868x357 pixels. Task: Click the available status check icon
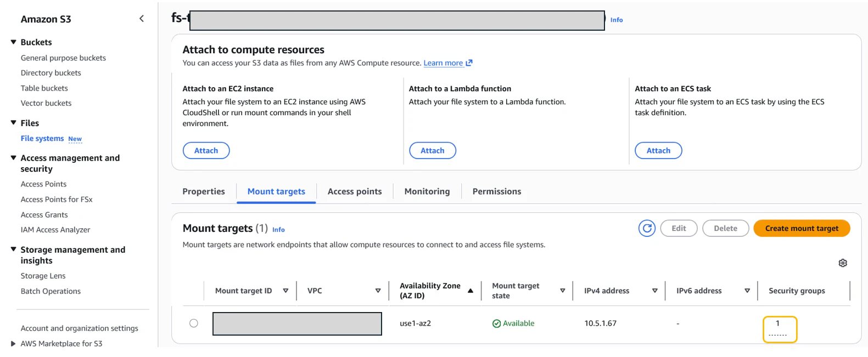(496, 324)
